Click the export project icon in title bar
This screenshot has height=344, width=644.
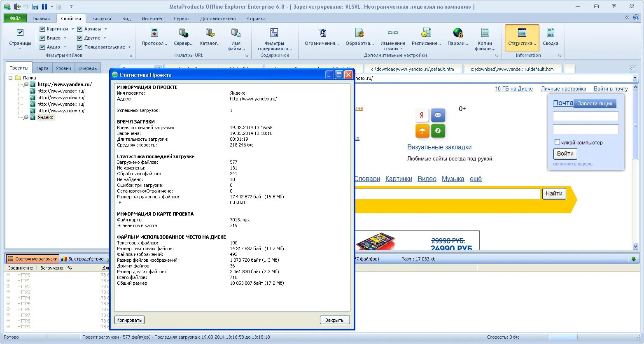(x=17, y=7)
